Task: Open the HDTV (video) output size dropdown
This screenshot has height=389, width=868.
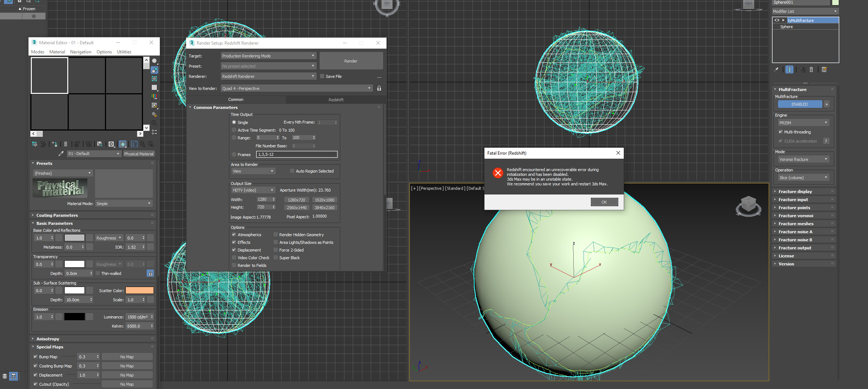Action: [x=253, y=190]
